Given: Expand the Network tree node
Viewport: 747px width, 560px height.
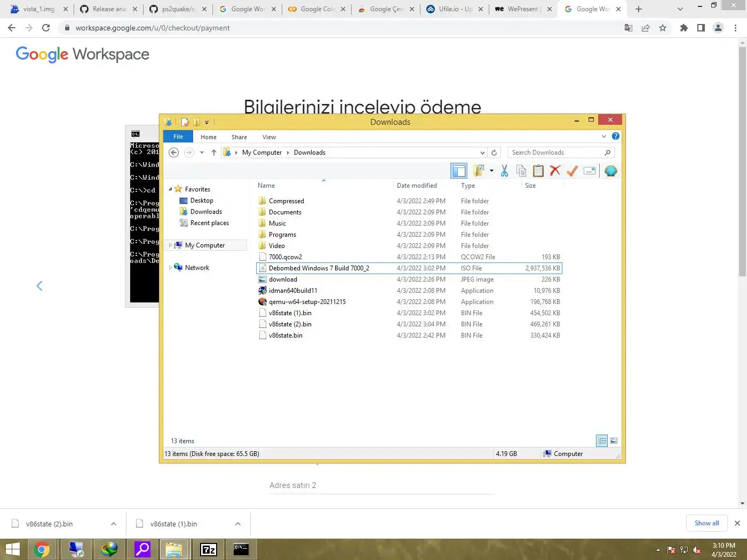Looking at the screenshot, I should pos(170,268).
